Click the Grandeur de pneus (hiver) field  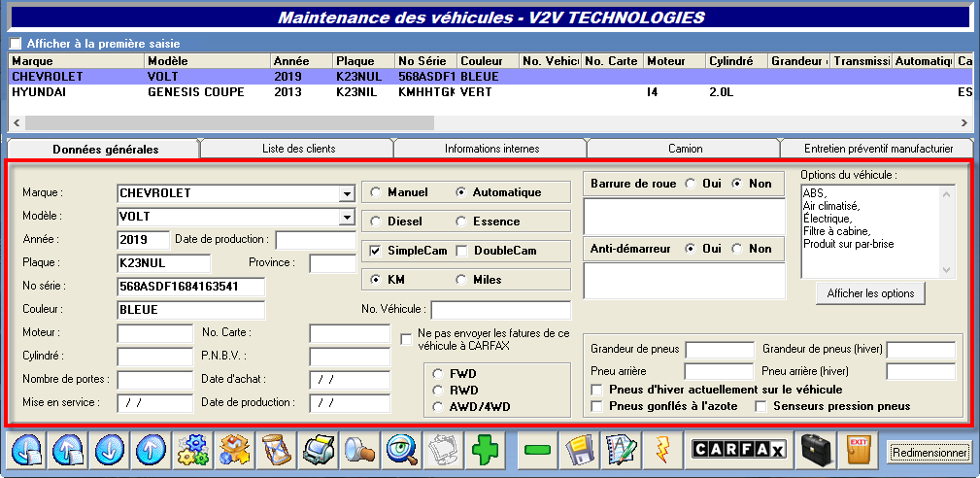pyautogui.click(x=921, y=350)
